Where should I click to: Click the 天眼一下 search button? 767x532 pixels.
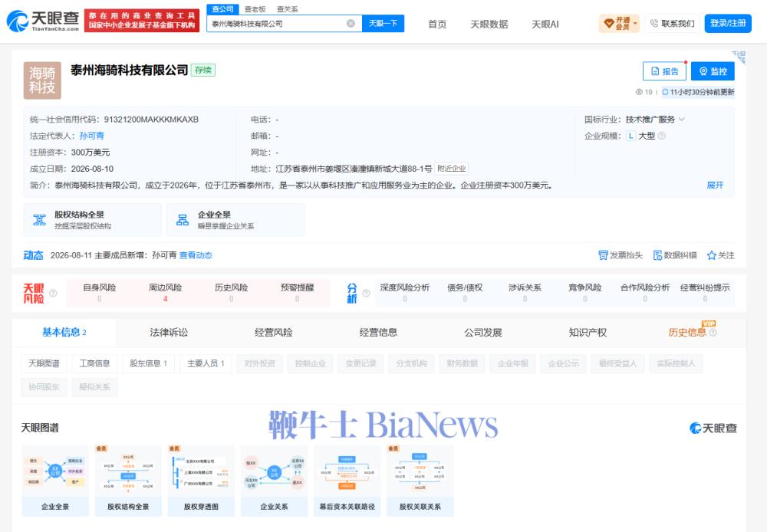coord(383,24)
